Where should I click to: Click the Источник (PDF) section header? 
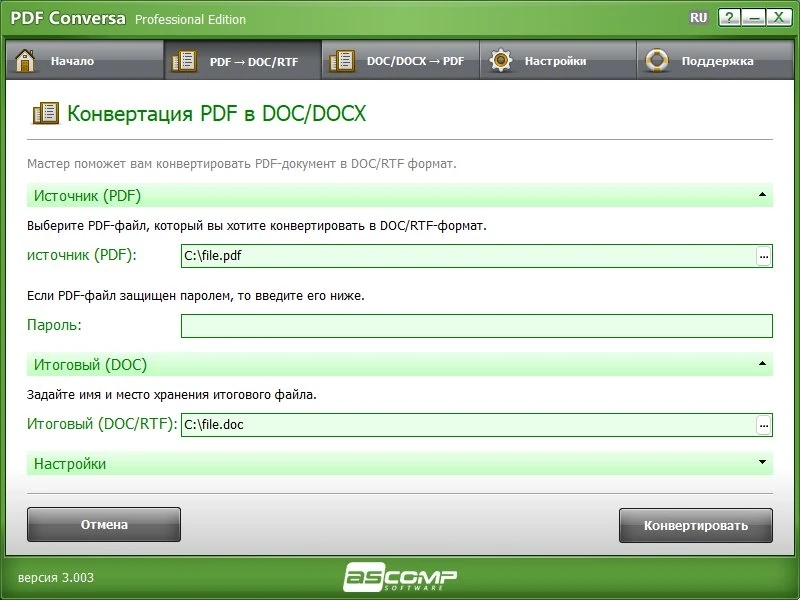coord(400,195)
